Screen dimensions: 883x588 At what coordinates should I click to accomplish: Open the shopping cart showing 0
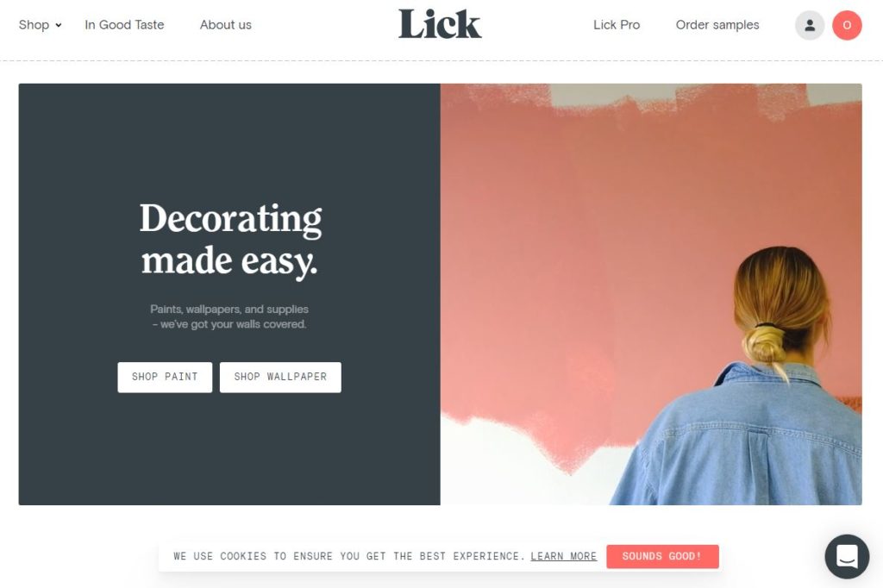click(847, 25)
